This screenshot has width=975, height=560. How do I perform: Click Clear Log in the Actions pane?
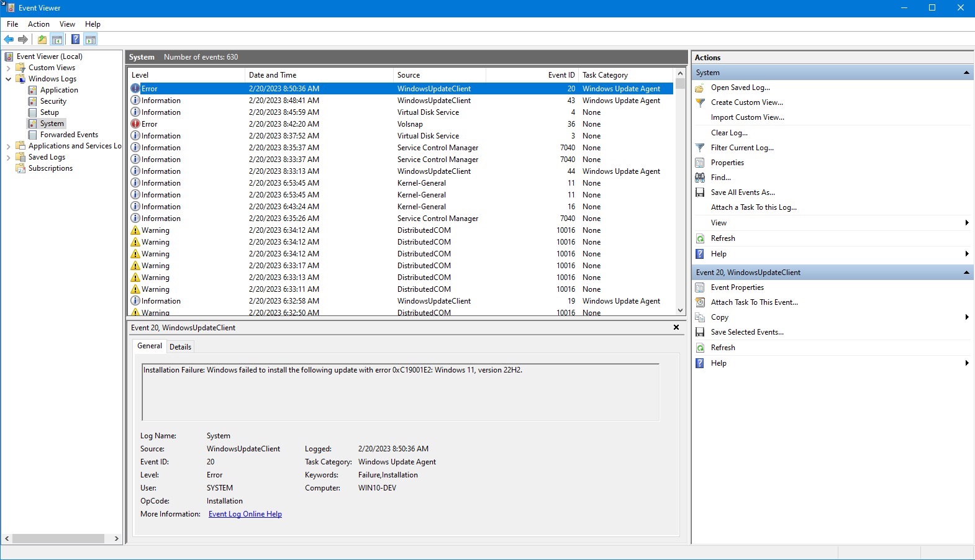coord(729,133)
